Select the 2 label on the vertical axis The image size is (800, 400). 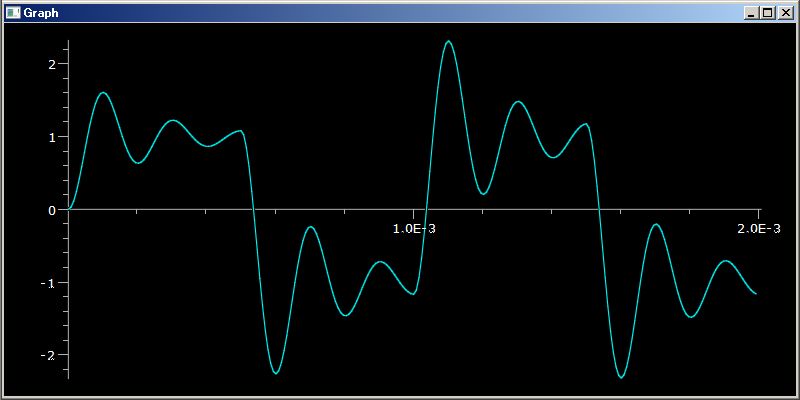52,64
